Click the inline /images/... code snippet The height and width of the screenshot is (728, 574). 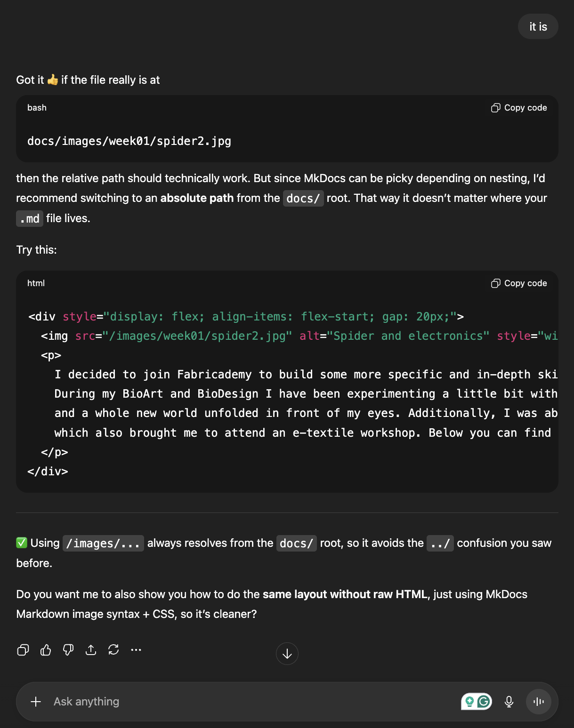(103, 544)
